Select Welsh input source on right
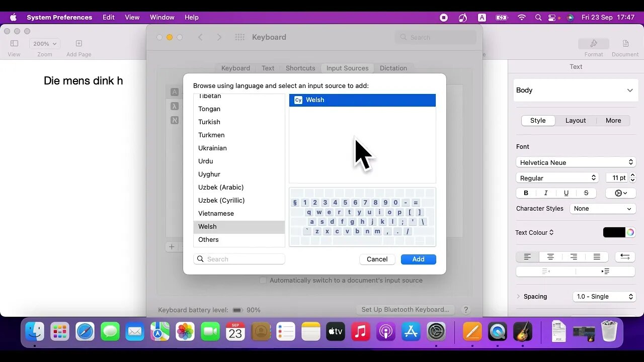The height and width of the screenshot is (362, 644). pos(362,100)
